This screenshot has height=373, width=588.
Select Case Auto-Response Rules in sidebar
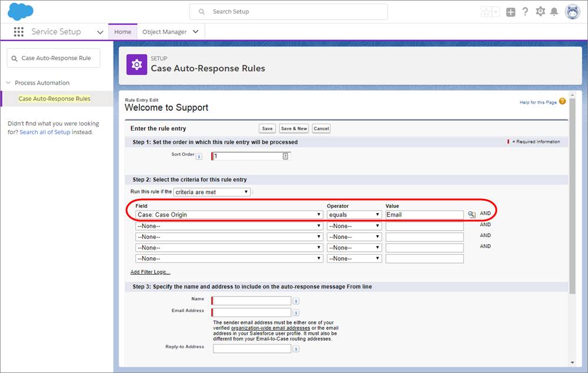pyautogui.click(x=54, y=99)
